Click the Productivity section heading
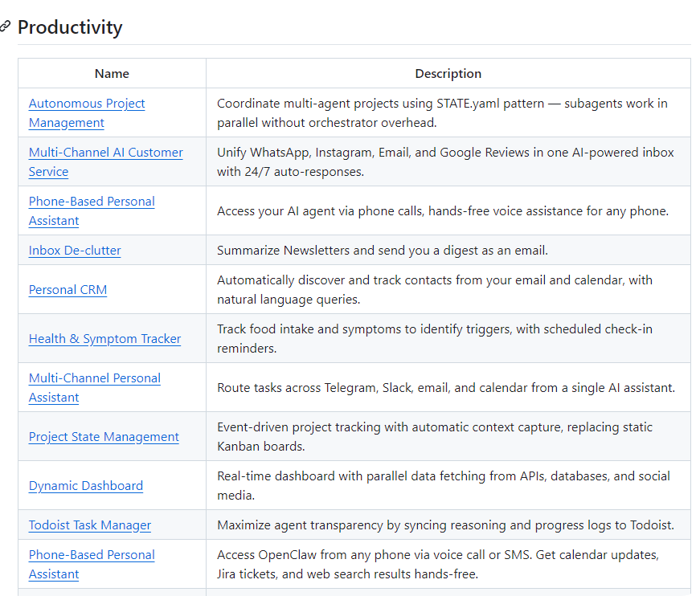This screenshot has width=700, height=596. coord(70,27)
